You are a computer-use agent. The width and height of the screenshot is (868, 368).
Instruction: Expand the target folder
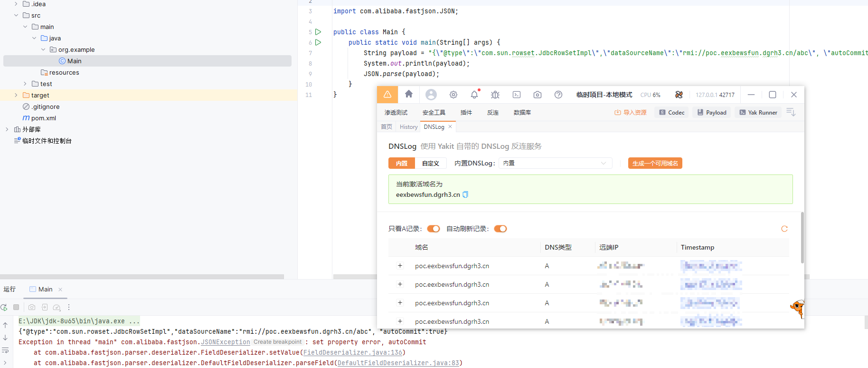[16, 95]
